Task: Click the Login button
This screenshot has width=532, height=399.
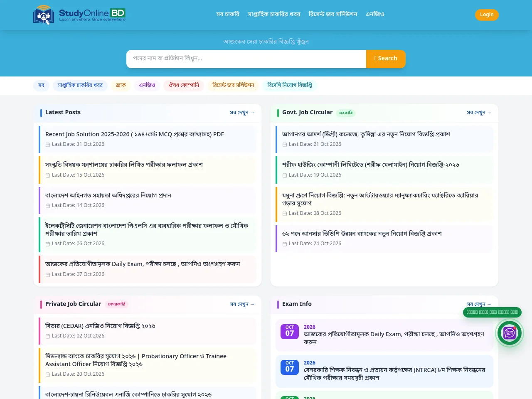Action: pyautogui.click(x=487, y=15)
